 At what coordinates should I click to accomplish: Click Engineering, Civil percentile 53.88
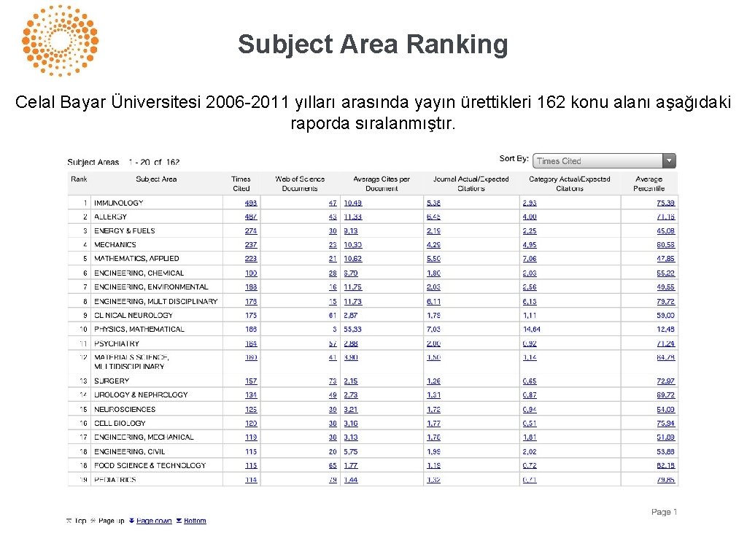click(x=665, y=451)
